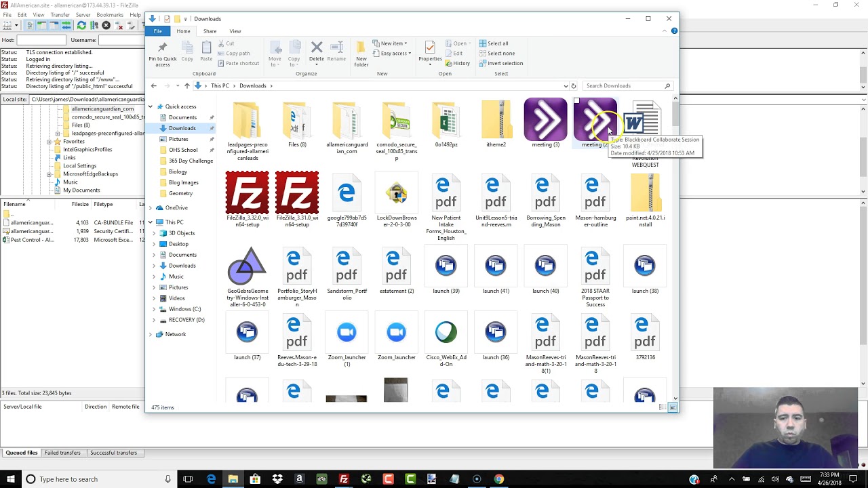
Task: Expand the Windows (C:) drive node
Action: [154, 309]
